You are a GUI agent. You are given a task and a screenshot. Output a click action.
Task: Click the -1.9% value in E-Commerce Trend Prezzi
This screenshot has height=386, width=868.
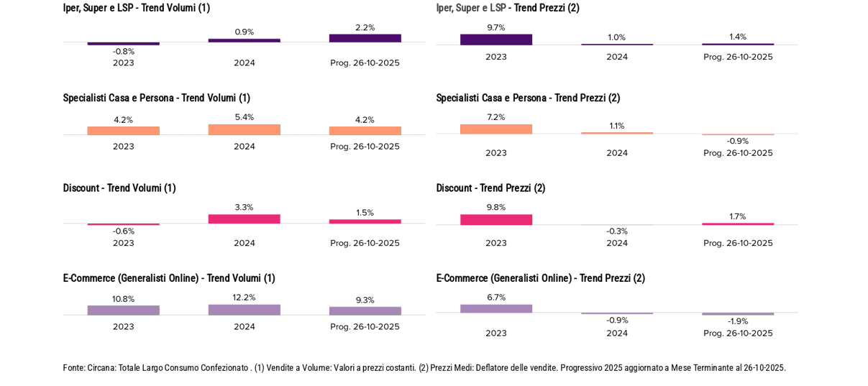[738, 321]
